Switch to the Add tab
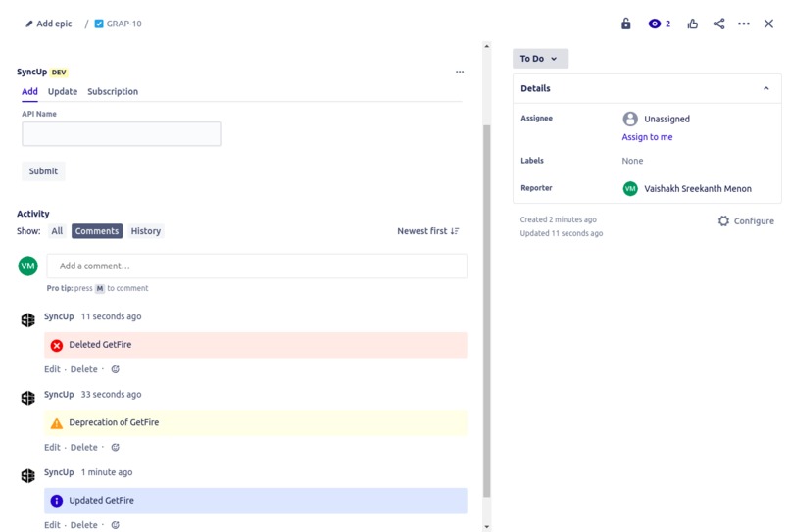The height and width of the screenshot is (532, 790). pyautogui.click(x=29, y=92)
